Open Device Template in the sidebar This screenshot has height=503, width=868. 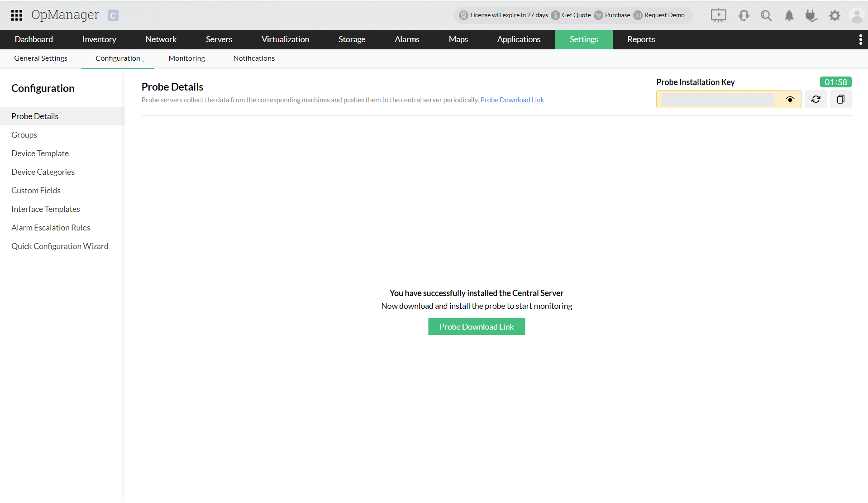point(62,153)
